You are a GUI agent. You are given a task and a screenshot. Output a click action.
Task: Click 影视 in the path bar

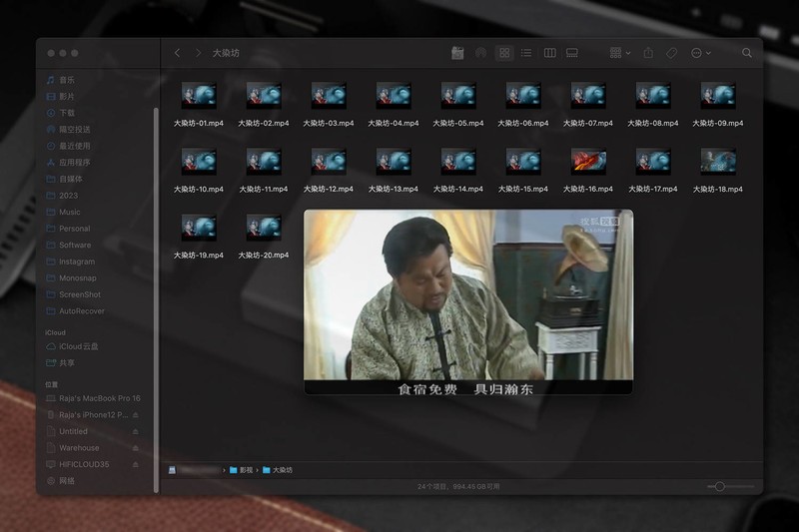[245, 469]
